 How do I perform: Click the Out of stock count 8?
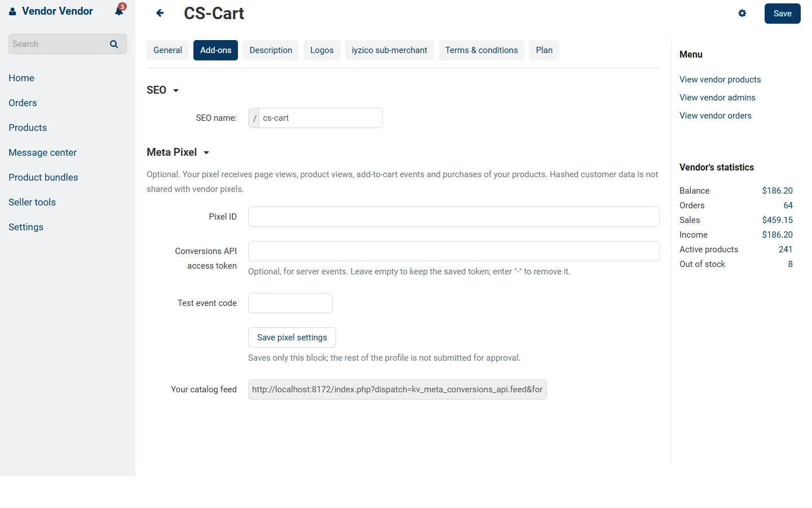click(x=790, y=264)
